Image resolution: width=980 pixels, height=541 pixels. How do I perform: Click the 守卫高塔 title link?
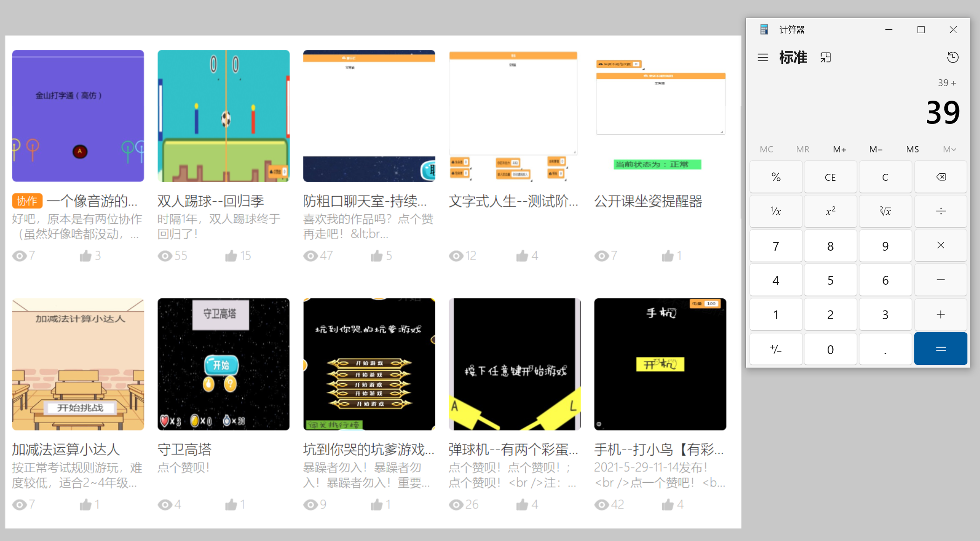[185, 450]
